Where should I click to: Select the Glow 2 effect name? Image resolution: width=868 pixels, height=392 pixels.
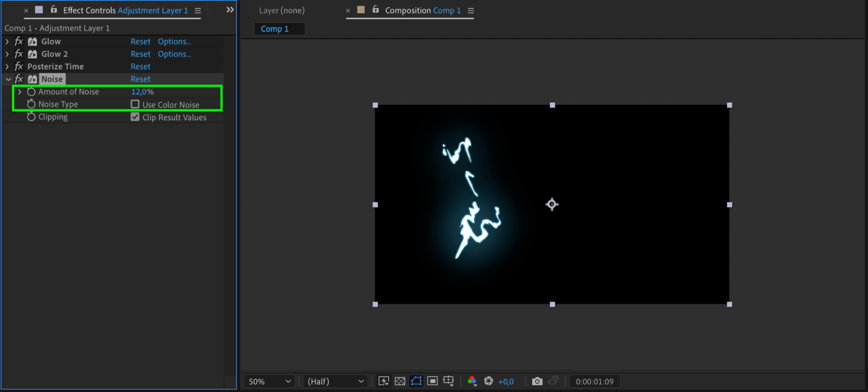(54, 54)
